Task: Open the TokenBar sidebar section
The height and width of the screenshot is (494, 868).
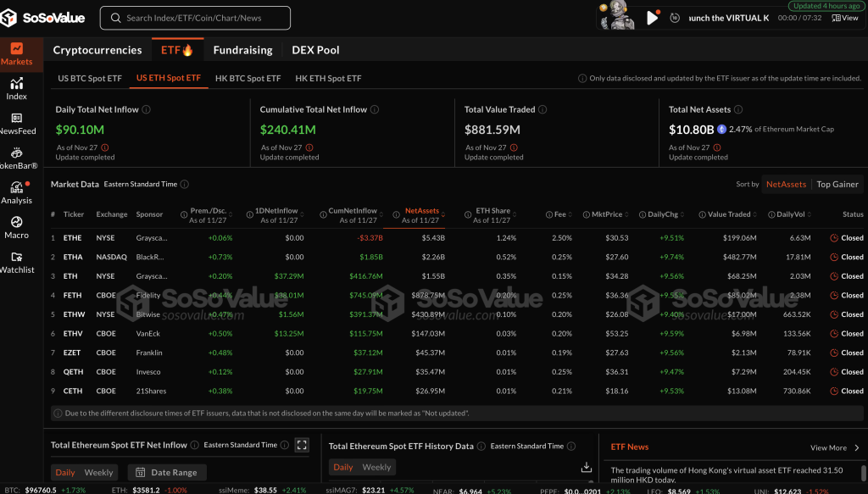Action: click(17, 158)
